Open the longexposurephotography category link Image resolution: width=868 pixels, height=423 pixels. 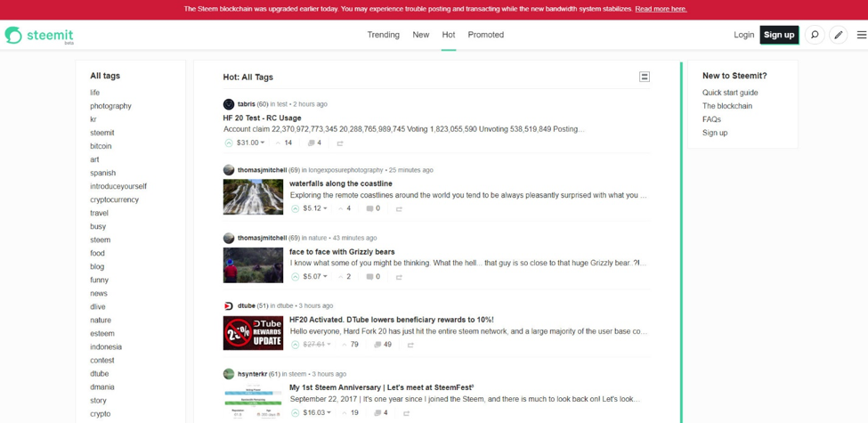click(345, 170)
